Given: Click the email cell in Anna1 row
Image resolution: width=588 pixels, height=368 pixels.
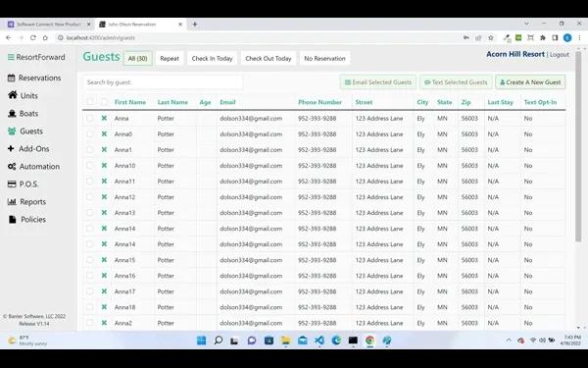Looking at the screenshot, I should (x=251, y=150).
